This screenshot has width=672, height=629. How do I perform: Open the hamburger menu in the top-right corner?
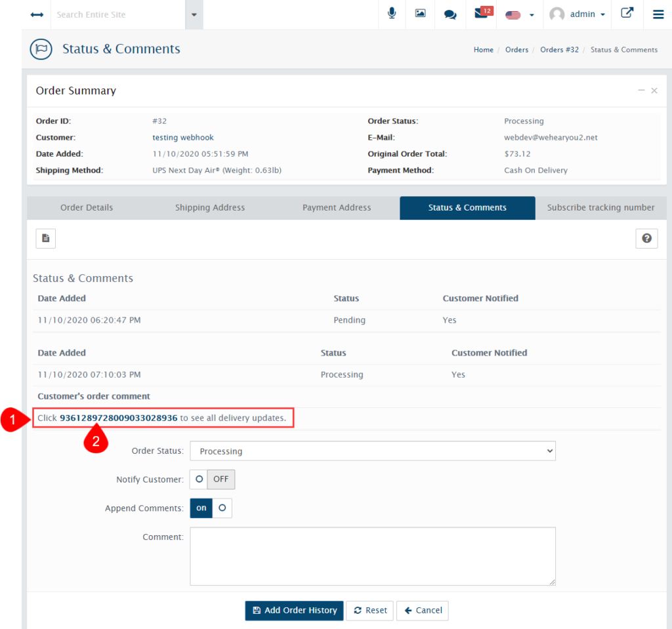[x=658, y=14]
